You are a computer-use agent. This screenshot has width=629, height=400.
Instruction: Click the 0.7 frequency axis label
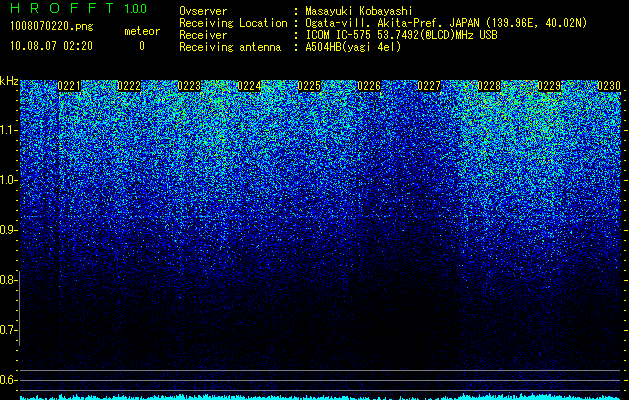tap(8, 330)
